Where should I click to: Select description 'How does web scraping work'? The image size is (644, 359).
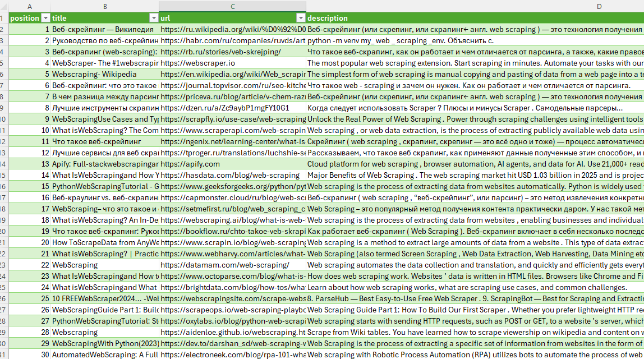click(x=475, y=277)
